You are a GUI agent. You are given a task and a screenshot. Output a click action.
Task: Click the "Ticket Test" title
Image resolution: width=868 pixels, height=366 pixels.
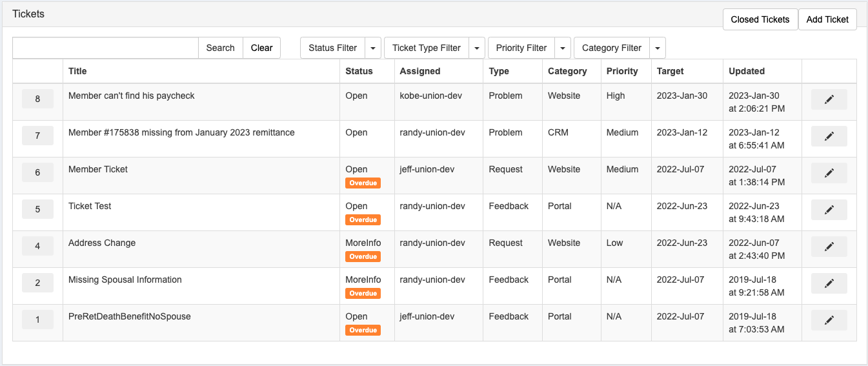[x=90, y=206]
